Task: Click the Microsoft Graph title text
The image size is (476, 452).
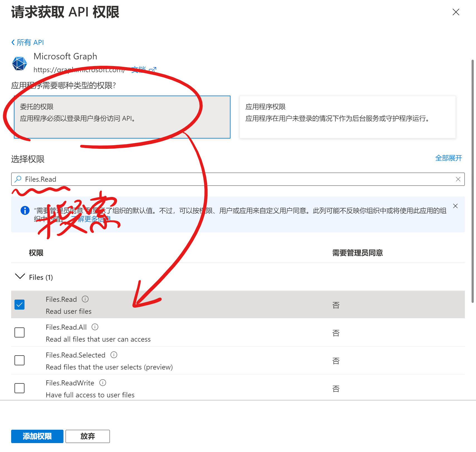Action: 65,56
